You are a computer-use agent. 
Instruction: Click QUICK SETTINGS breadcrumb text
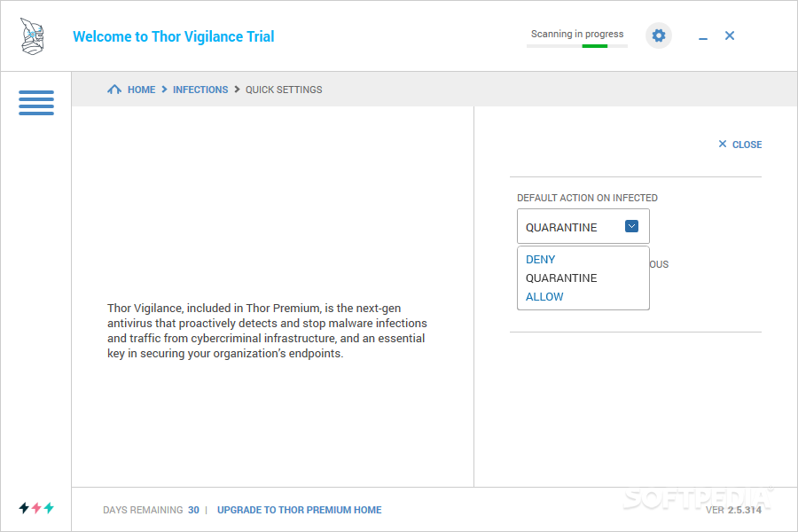[284, 90]
